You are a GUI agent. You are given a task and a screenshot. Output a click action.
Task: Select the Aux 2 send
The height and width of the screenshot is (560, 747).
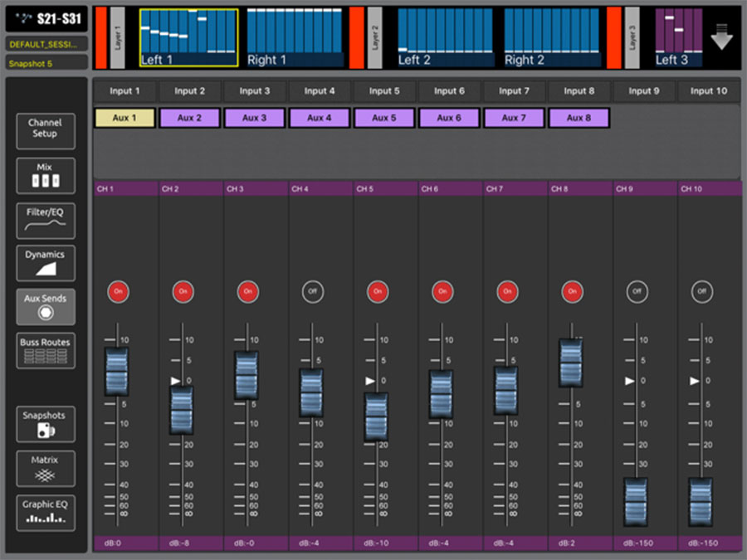(189, 118)
